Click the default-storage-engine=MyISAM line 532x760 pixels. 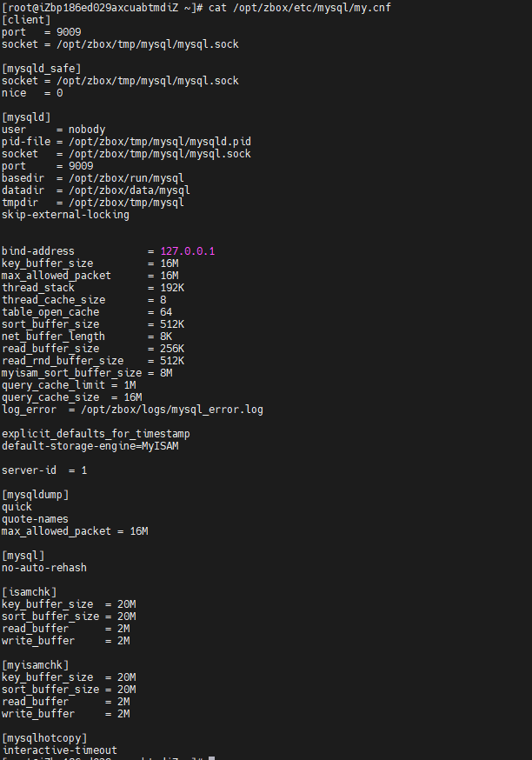[x=90, y=445]
